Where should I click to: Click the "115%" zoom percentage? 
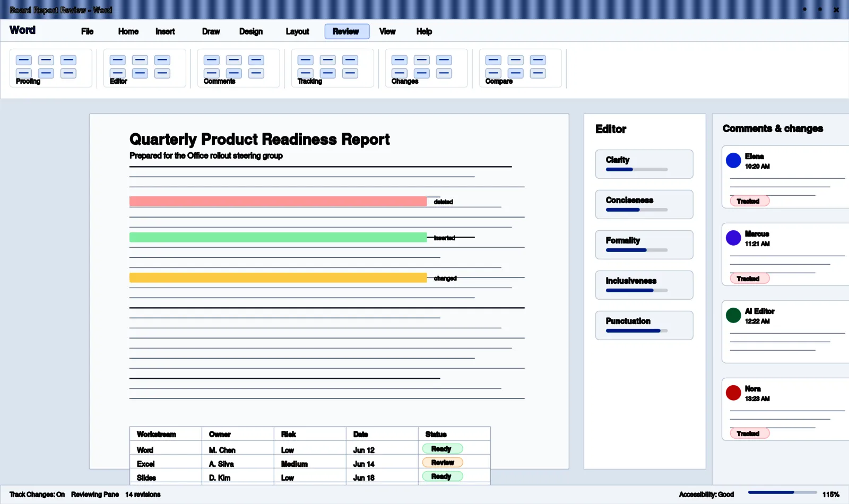[x=831, y=494]
